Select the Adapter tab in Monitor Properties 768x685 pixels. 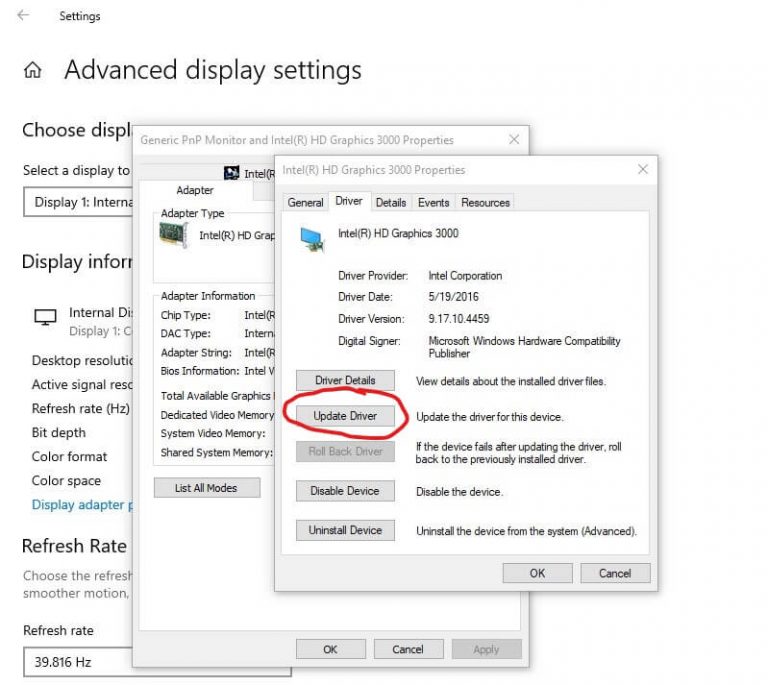[x=194, y=190]
